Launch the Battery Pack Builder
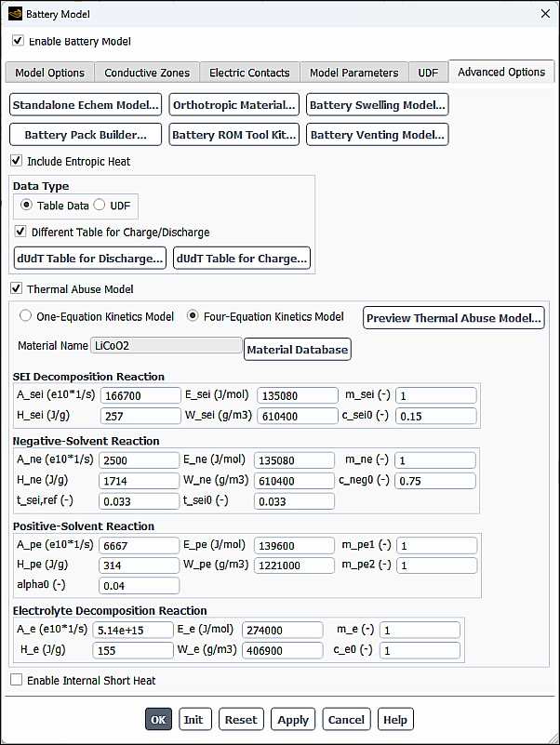Viewport: 560px width, 745px height. (85, 134)
